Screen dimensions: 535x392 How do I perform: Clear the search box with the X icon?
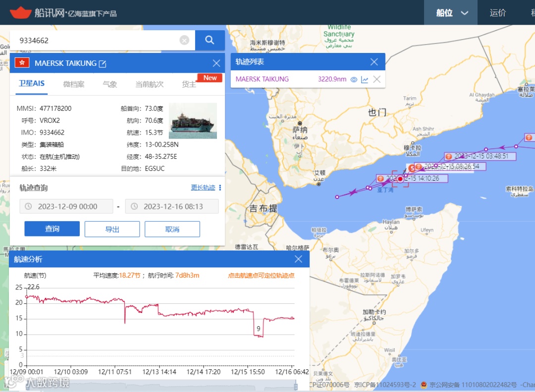coord(184,41)
